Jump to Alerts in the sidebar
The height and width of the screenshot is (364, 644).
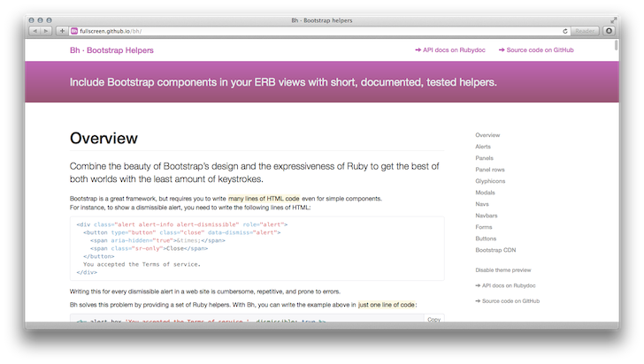(x=483, y=147)
